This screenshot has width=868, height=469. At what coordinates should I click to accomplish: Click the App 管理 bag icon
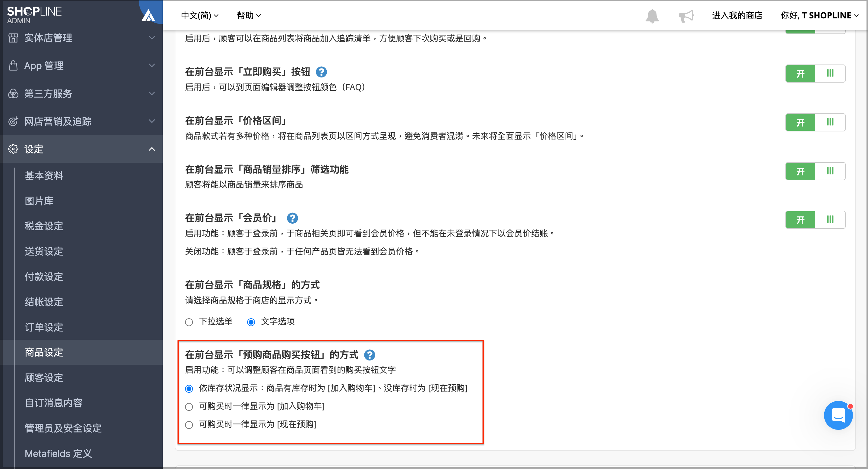[13, 65]
